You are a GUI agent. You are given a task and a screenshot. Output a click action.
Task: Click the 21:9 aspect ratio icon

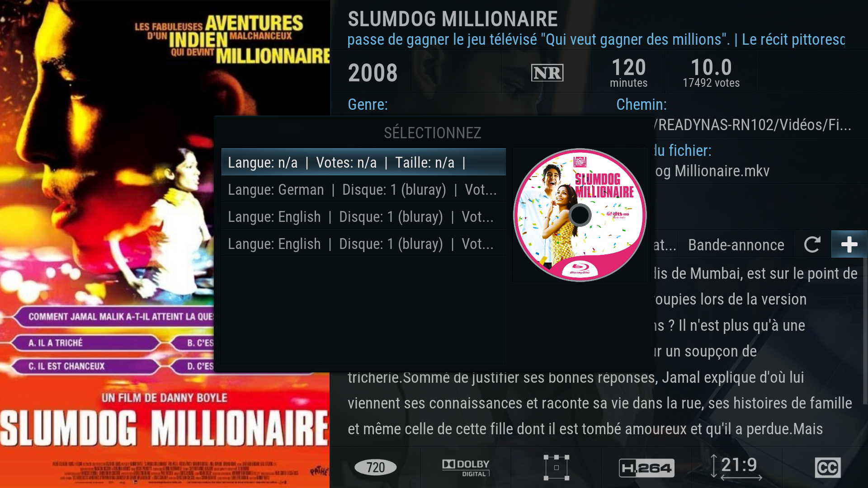pyautogui.click(x=737, y=467)
